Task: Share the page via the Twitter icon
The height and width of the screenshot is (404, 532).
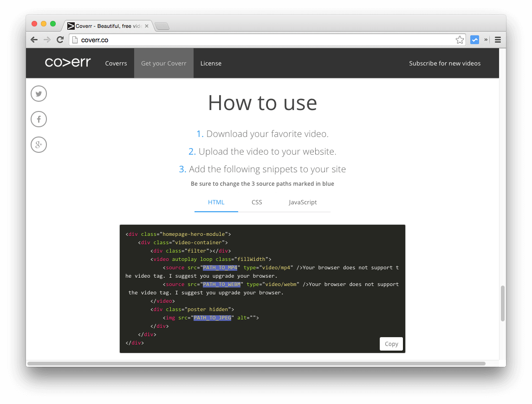Action: coord(39,93)
